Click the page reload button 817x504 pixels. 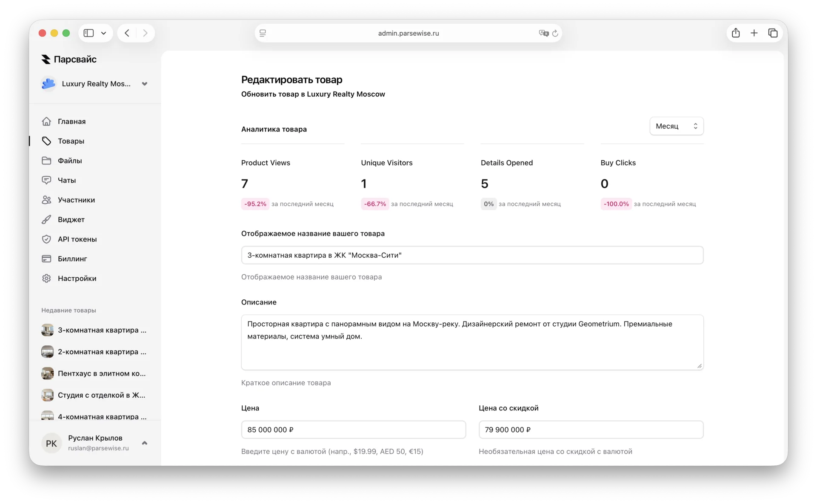pos(556,33)
